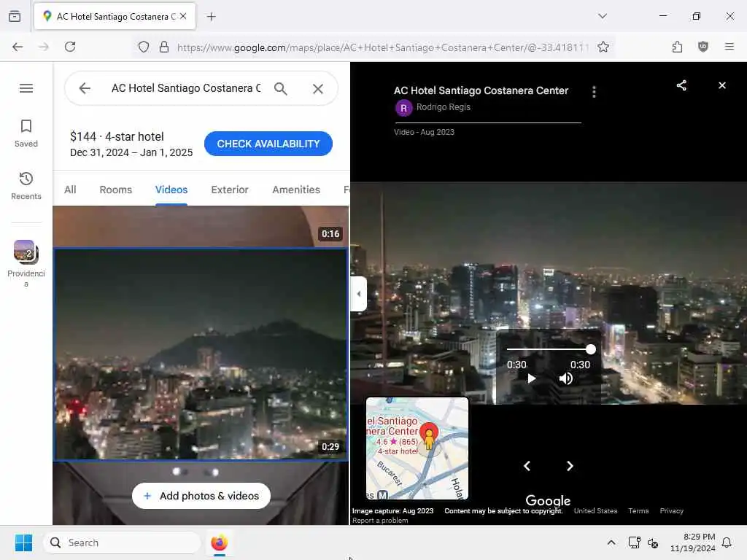Image resolution: width=747 pixels, height=560 pixels.
Task: Open the Saved places panel
Action: (26, 133)
